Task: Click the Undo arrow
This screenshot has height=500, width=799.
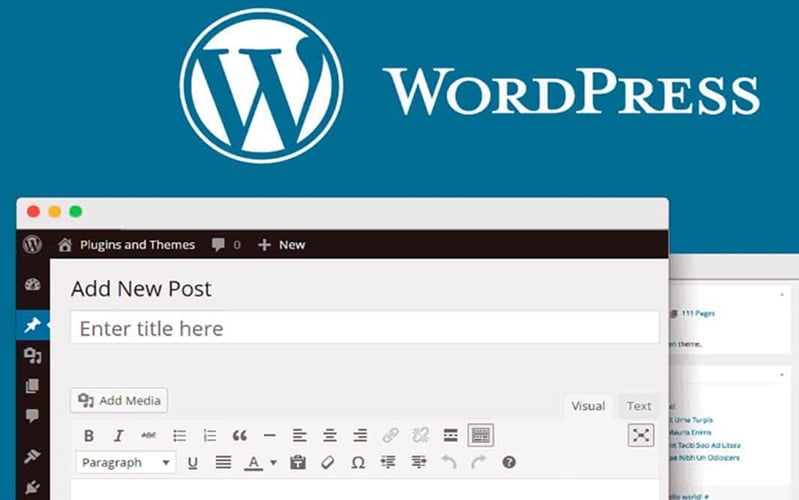Action: click(449, 462)
